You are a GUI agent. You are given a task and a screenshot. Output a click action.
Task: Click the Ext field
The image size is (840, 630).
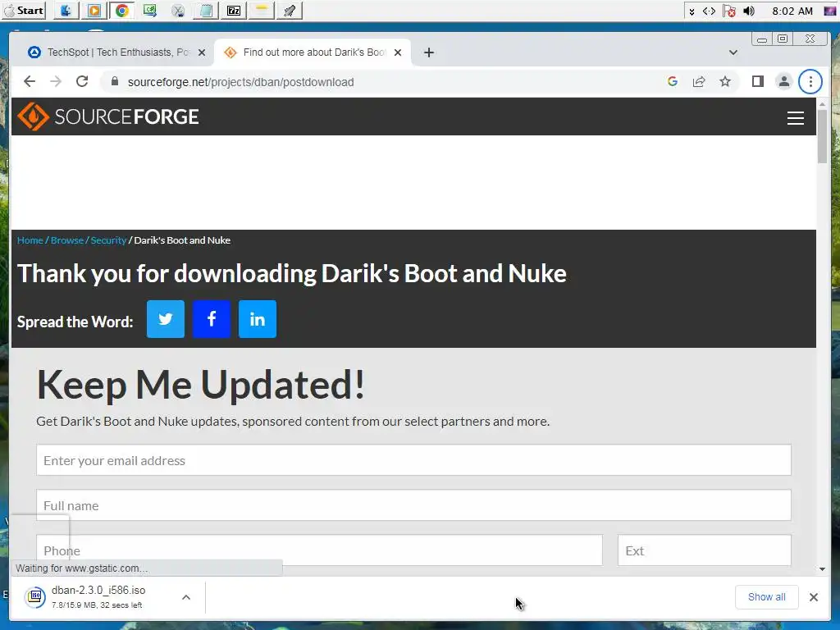pyautogui.click(x=705, y=550)
